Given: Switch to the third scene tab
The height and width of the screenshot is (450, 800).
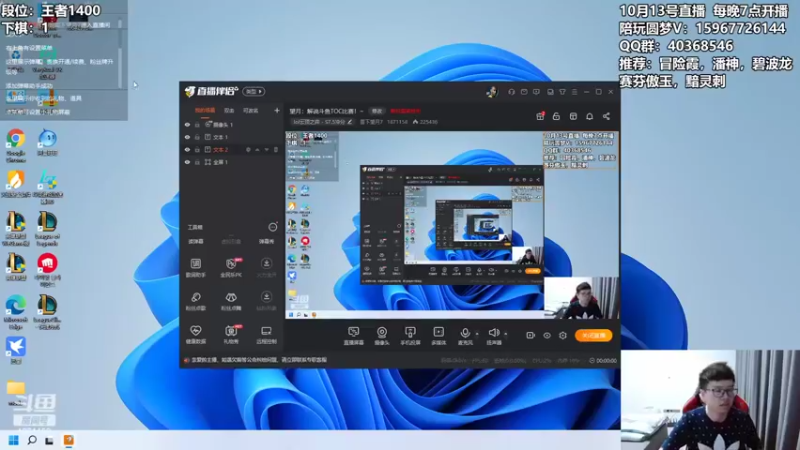Looking at the screenshot, I should click(250, 110).
